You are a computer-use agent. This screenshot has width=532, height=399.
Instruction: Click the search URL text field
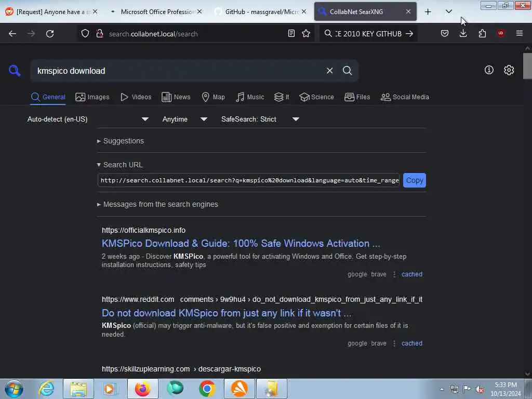[249, 180]
